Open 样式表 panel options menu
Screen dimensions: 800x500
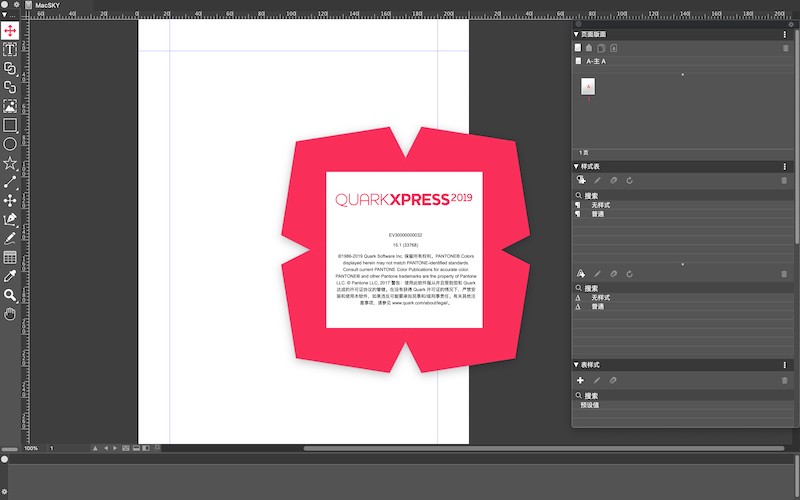[x=785, y=166]
